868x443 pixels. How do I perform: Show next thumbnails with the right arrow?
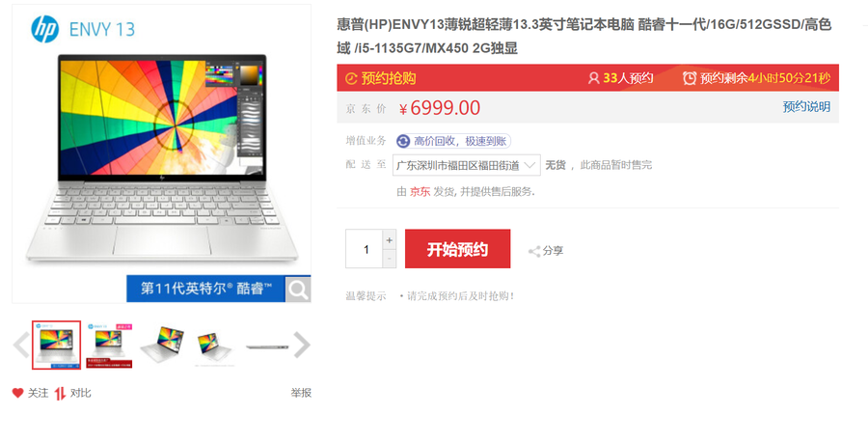pos(302,345)
